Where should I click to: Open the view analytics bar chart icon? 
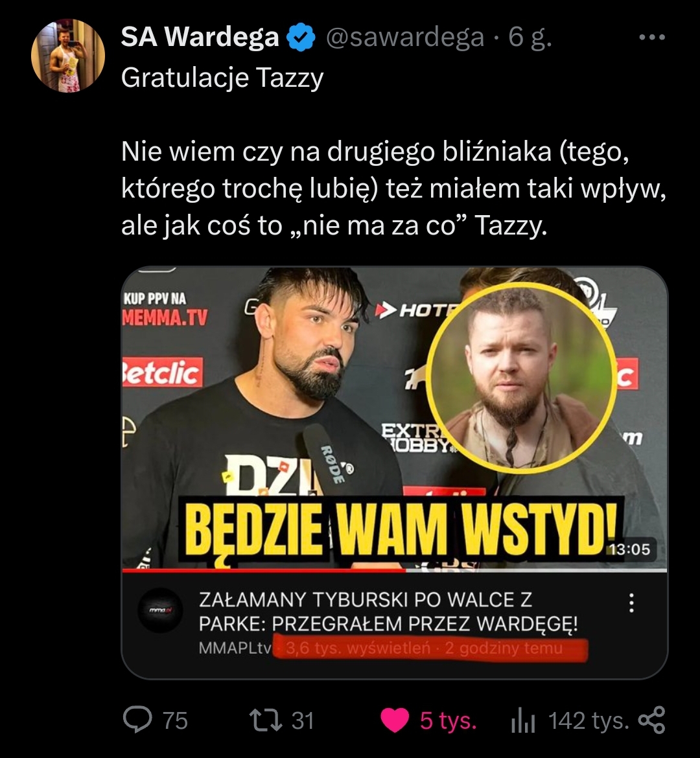(523, 721)
